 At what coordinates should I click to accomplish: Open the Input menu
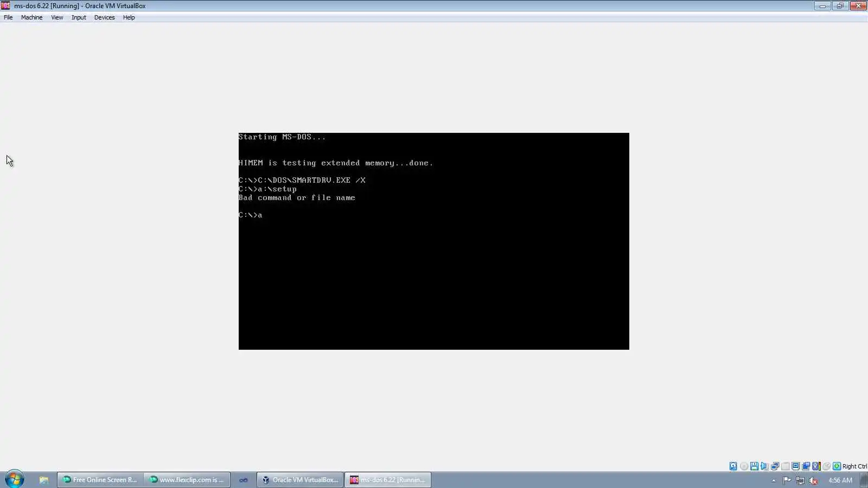click(x=79, y=17)
